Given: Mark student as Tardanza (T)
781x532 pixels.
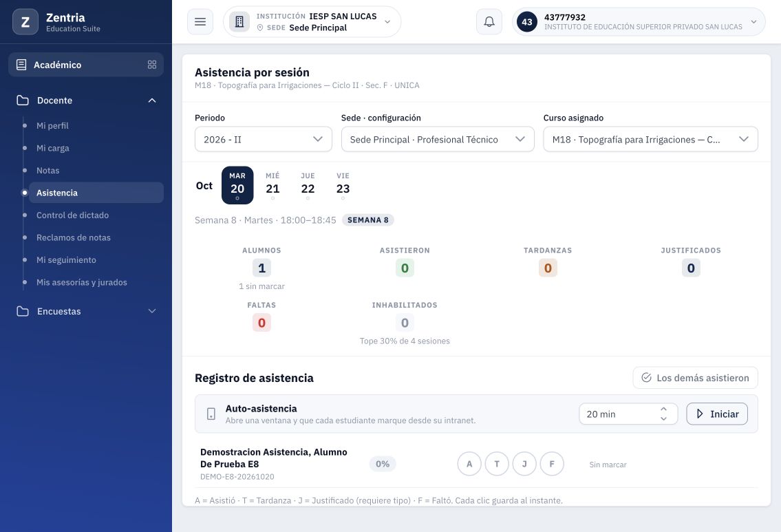Looking at the screenshot, I should pyautogui.click(x=497, y=464).
